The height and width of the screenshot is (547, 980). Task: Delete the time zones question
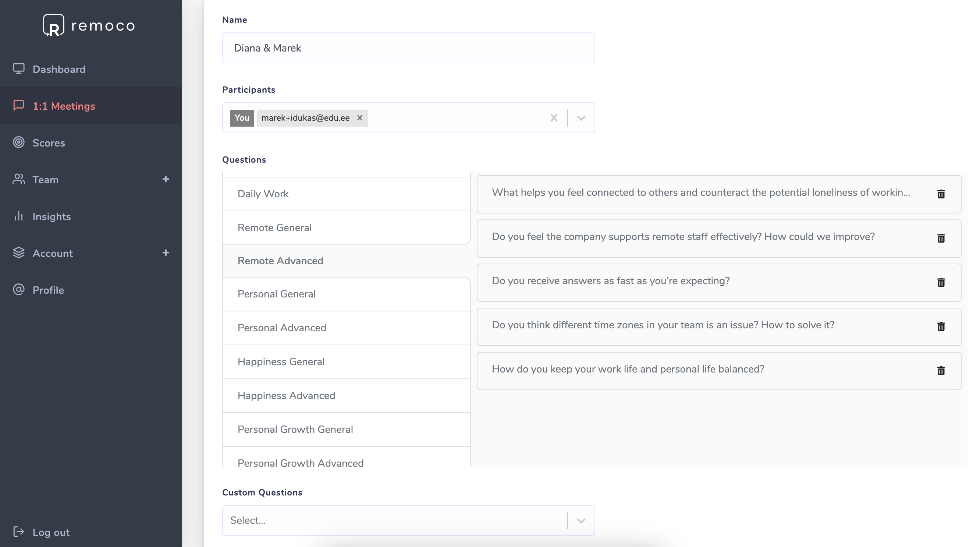coord(941,327)
